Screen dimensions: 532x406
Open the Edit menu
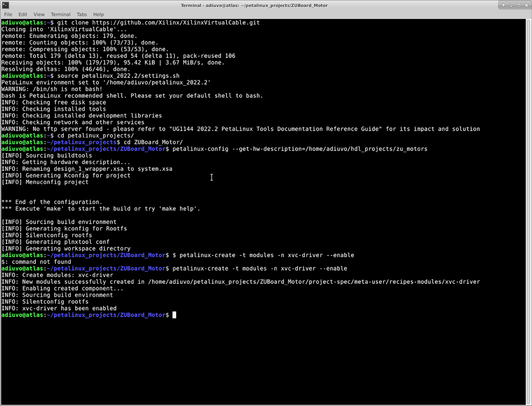[23, 14]
